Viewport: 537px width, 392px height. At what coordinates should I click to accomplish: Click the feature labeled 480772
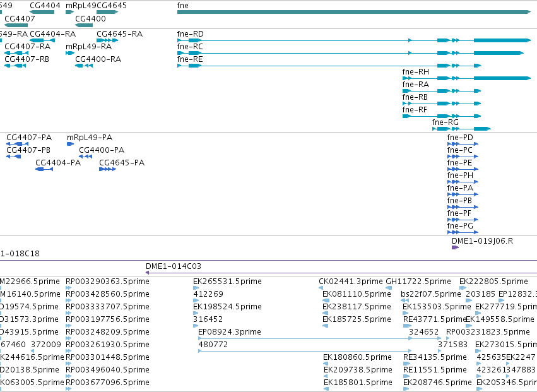[x=213, y=345]
